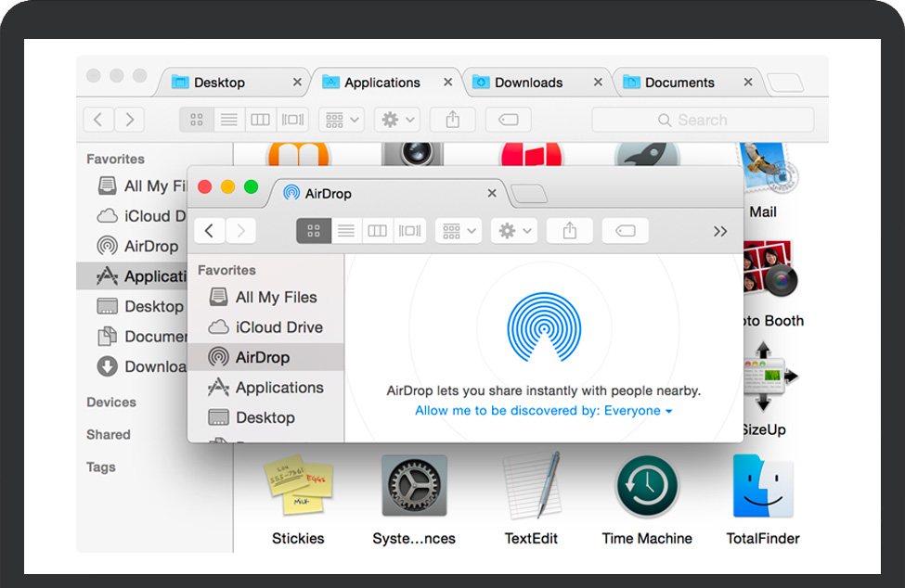This screenshot has height=588, width=905.
Task: Click the Edit Tags button in AirDrop toolbar
Action: point(625,231)
